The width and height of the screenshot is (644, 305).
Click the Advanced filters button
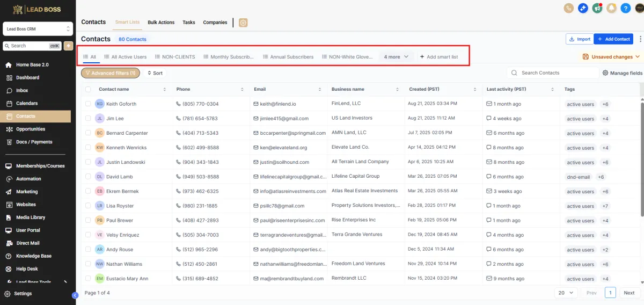pos(111,73)
